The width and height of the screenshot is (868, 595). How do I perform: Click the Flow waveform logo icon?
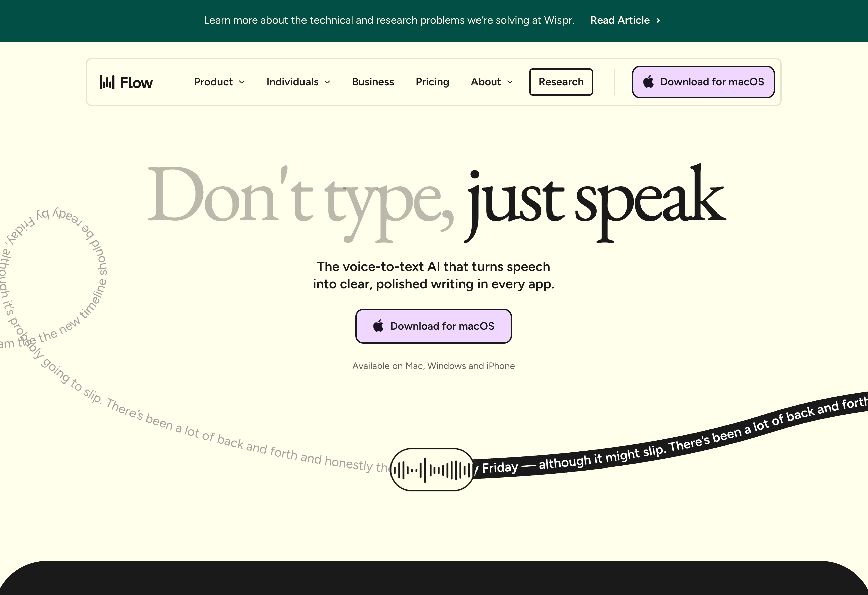107,82
